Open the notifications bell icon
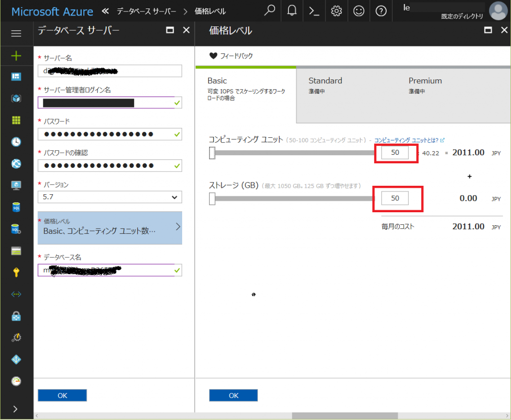 (x=292, y=11)
